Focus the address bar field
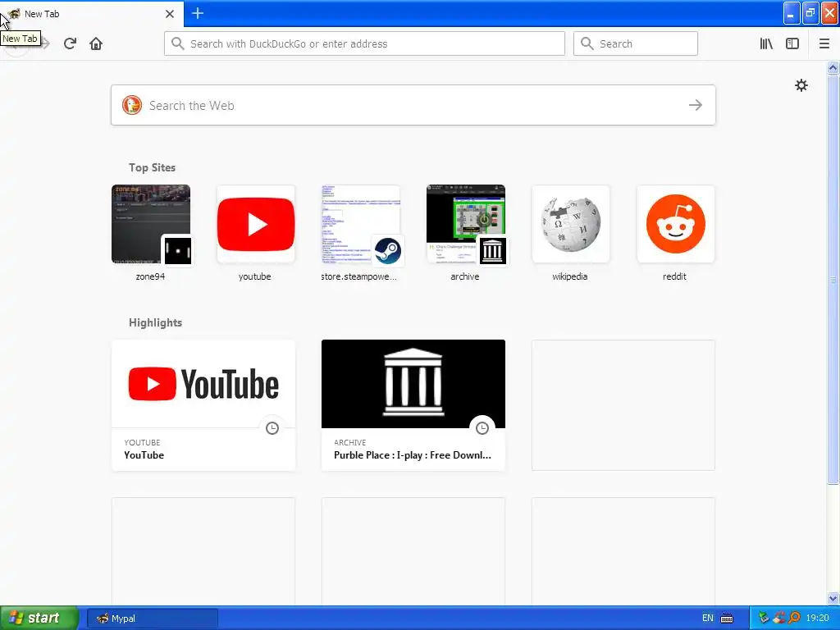The image size is (840, 630). [364, 43]
